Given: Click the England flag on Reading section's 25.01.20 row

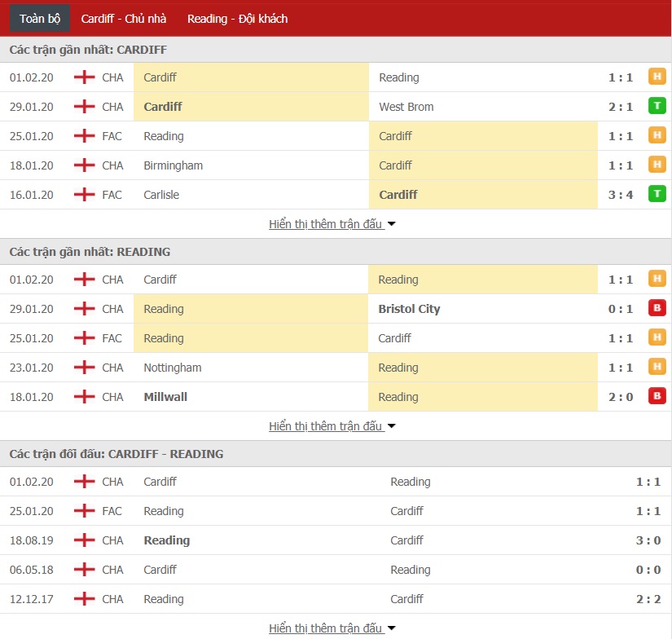Looking at the screenshot, I should tap(85, 337).
